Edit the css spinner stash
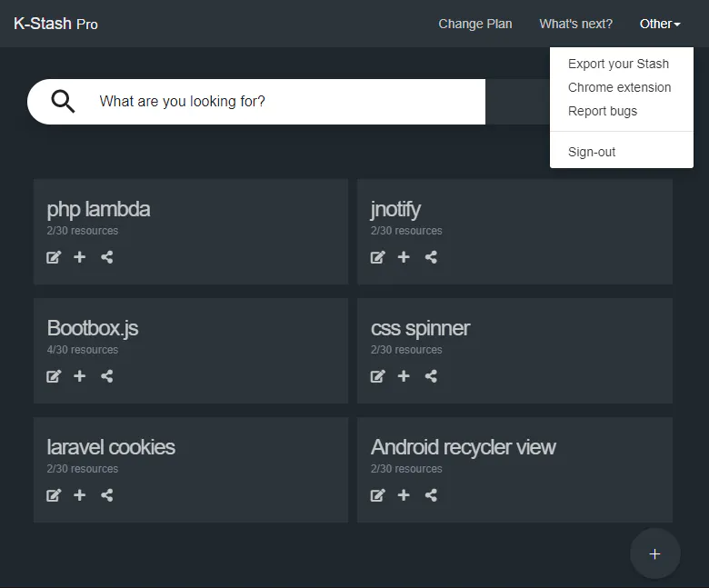Screen dimensions: 709x588 [377, 376]
